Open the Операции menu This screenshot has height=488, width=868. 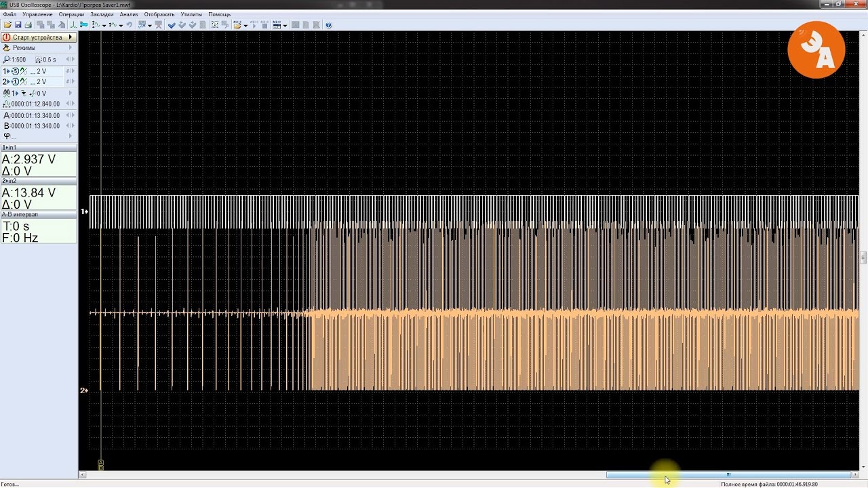click(71, 14)
